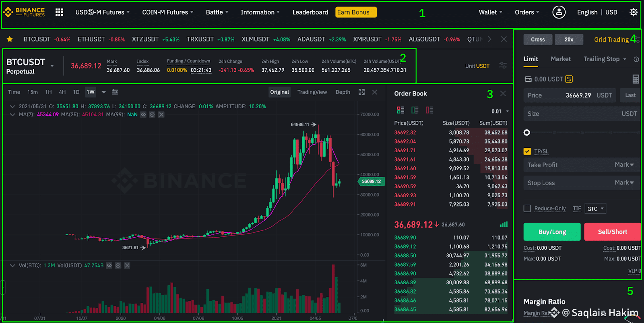Viewport: 644px width, 323px height.
Task: Click the Binance Futures logo
Action: 24,12
